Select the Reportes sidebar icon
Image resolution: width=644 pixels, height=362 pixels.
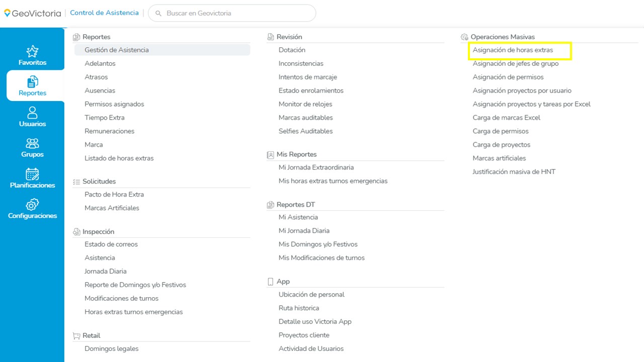32,82
